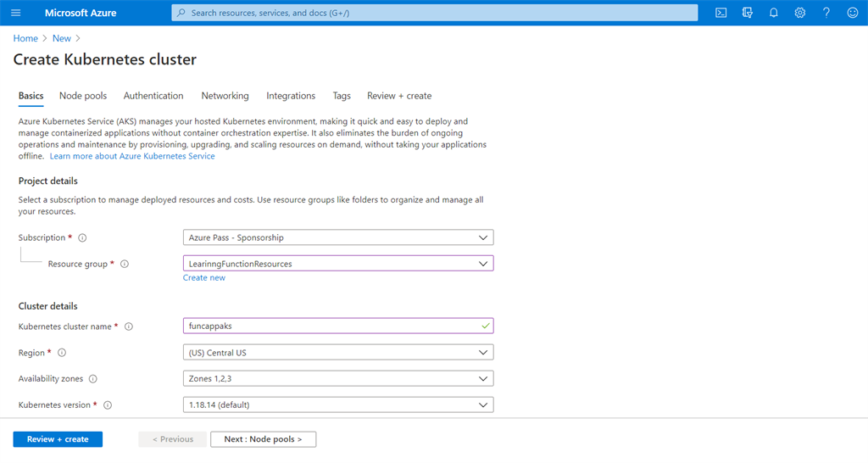Viewport: 868px width, 463px height.
Task: Show info tooltip for Availability zones
Action: click(92, 379)
